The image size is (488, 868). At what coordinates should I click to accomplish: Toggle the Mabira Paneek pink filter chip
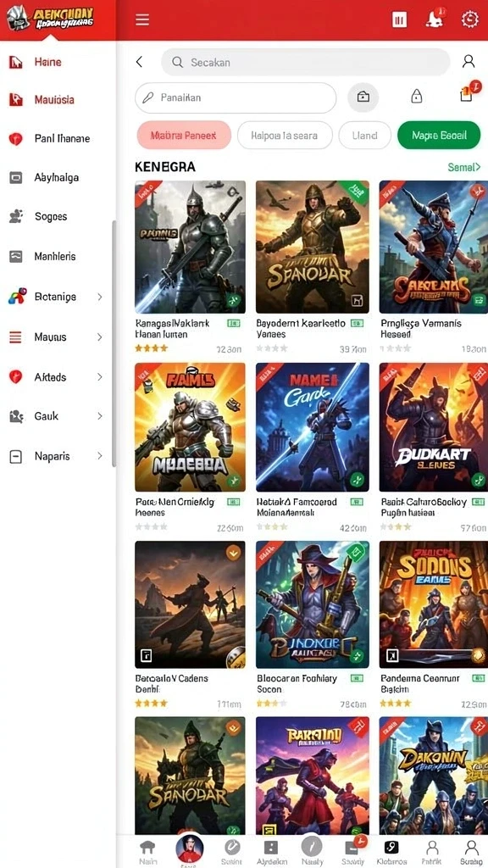pyautogui.click(x=183, y=135)
